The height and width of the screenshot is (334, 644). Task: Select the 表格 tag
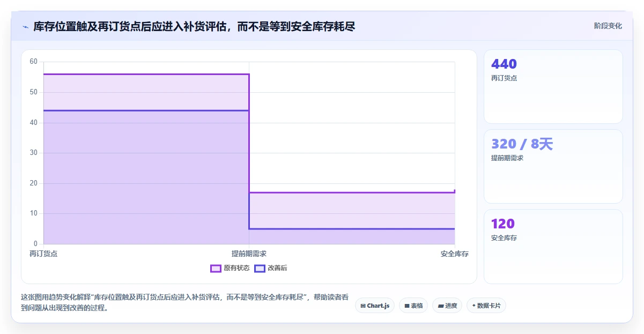pyautogui.click(x=413, y=306)
